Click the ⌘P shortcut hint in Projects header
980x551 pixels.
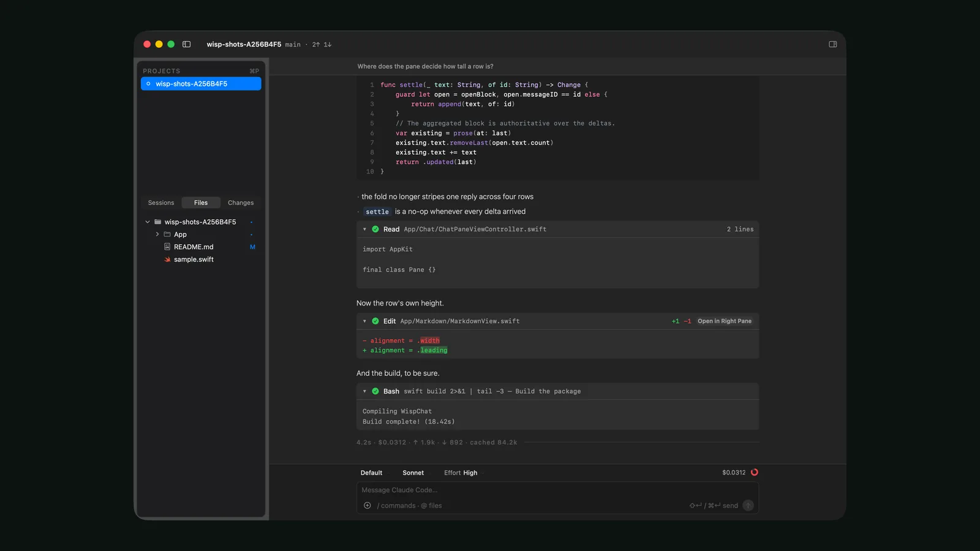click(x=254, y=71)
